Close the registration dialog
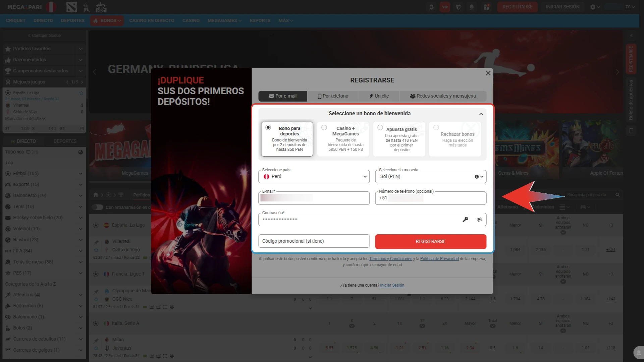Viewport: 644px width, 362px height. (x=488, y=73)
